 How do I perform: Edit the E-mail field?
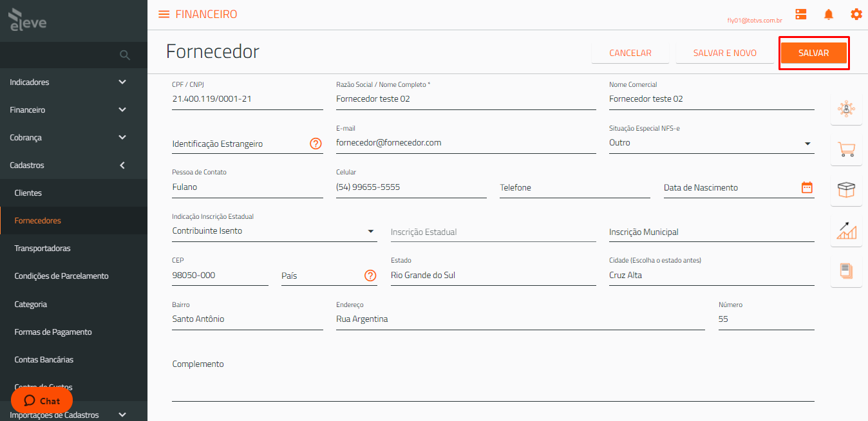pyautogui.click(x=466, y=143)
